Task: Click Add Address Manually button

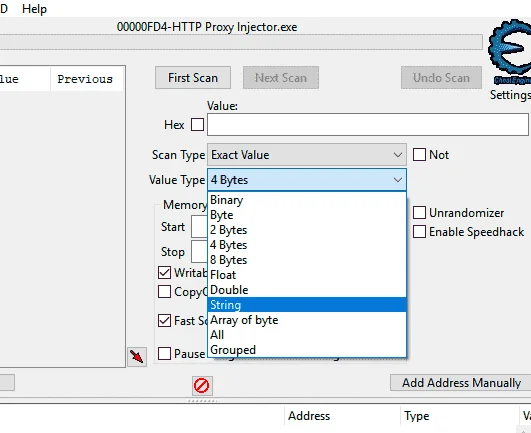Action: (461, 383)
